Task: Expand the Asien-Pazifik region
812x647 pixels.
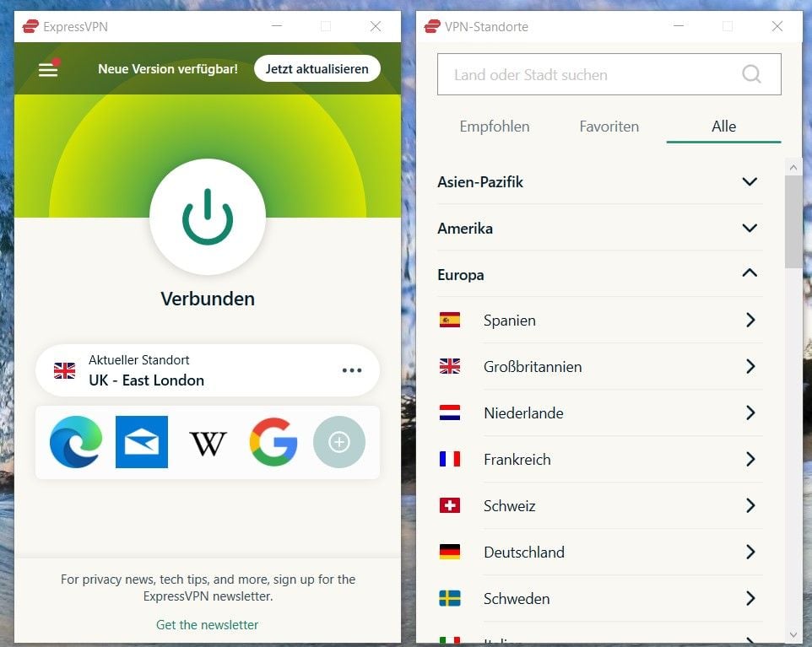Action: coord(599,181)
